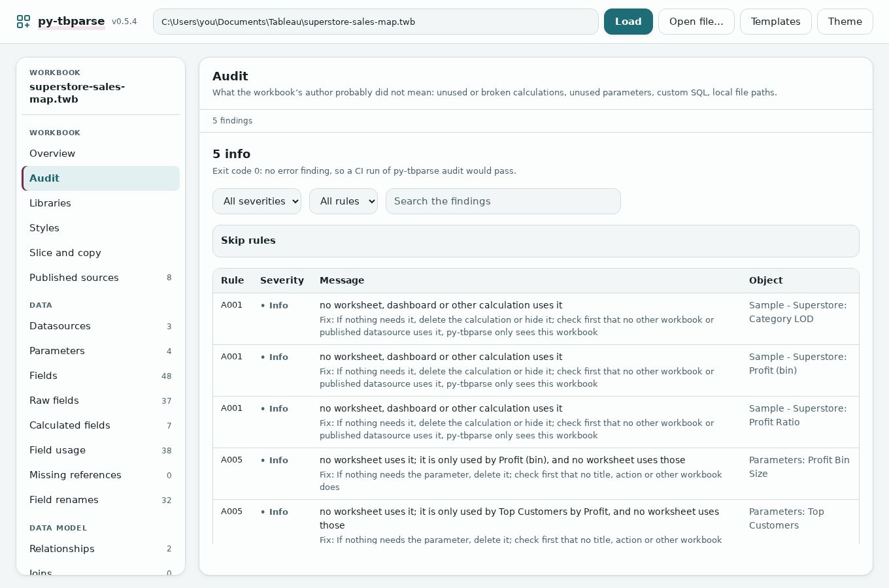Open Published sources in the sidebar
This screenshot has width=889, height=588.
[x=101, y=278]
